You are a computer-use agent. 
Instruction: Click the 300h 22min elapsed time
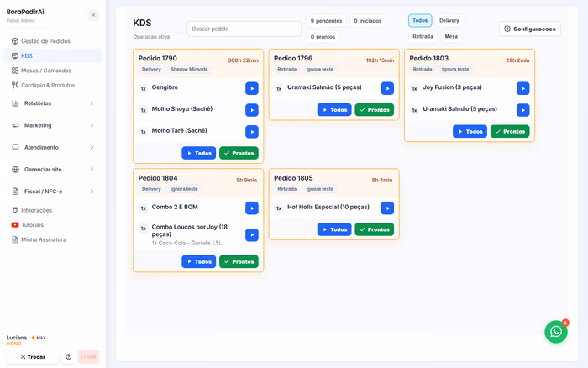pos(244,60)
